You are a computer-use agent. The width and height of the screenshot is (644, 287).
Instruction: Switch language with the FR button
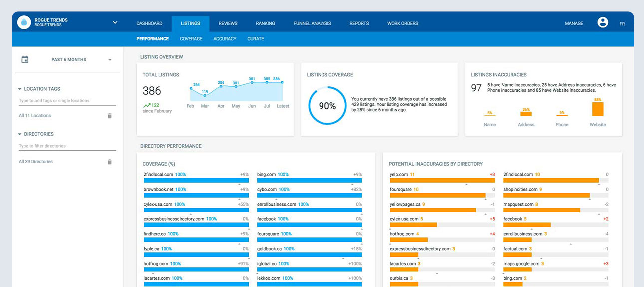click(x=622, y=24)
